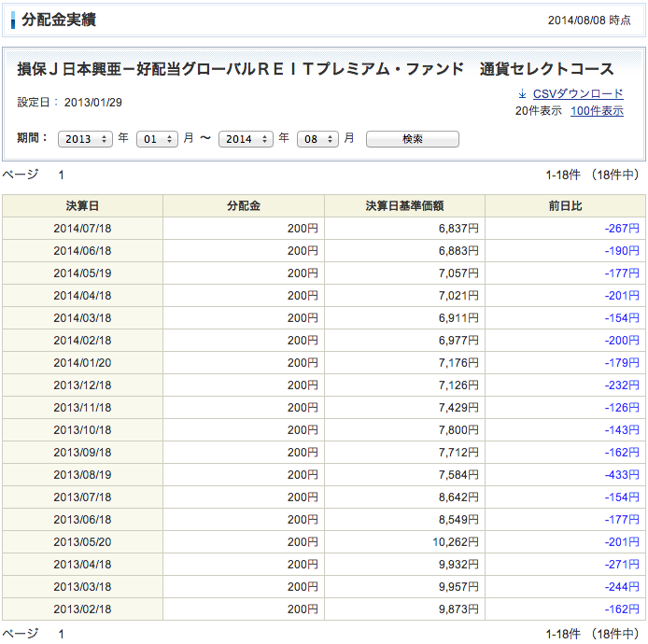Open the start year 2013 dropdown

(85, 139)
